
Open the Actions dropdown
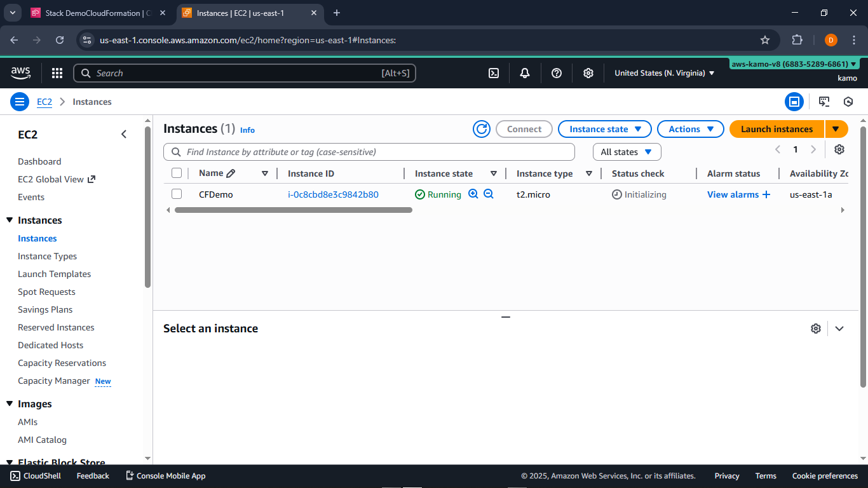coord(690,129)
